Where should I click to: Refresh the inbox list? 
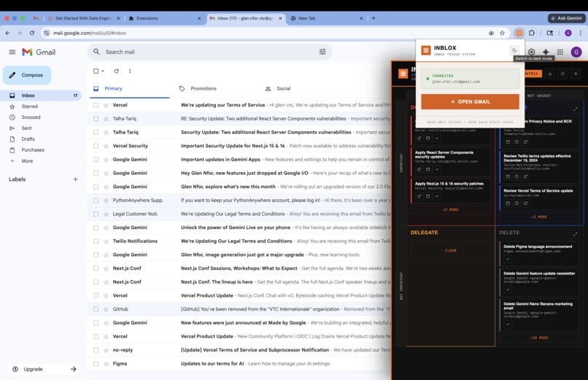coord(116,71)
